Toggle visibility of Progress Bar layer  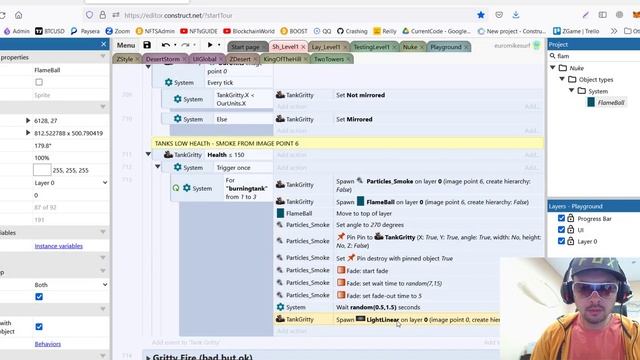(x=561, y=218)
